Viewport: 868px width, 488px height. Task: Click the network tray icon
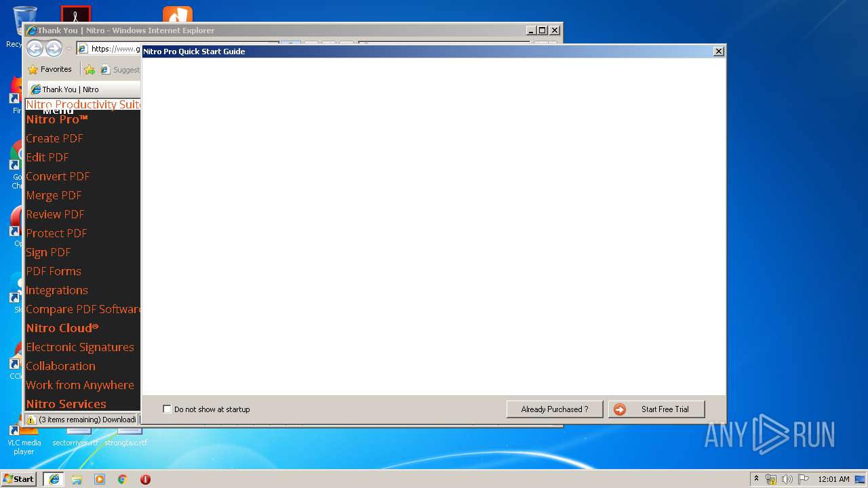point(771,479)
